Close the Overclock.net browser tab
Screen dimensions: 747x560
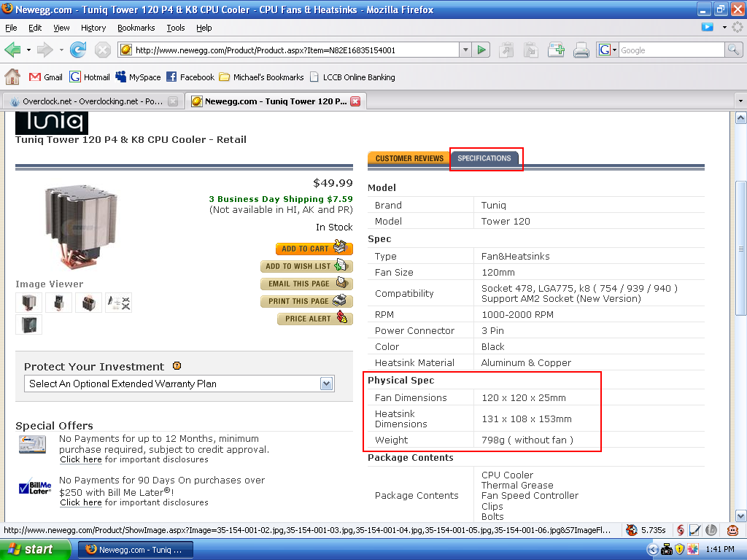173,101
